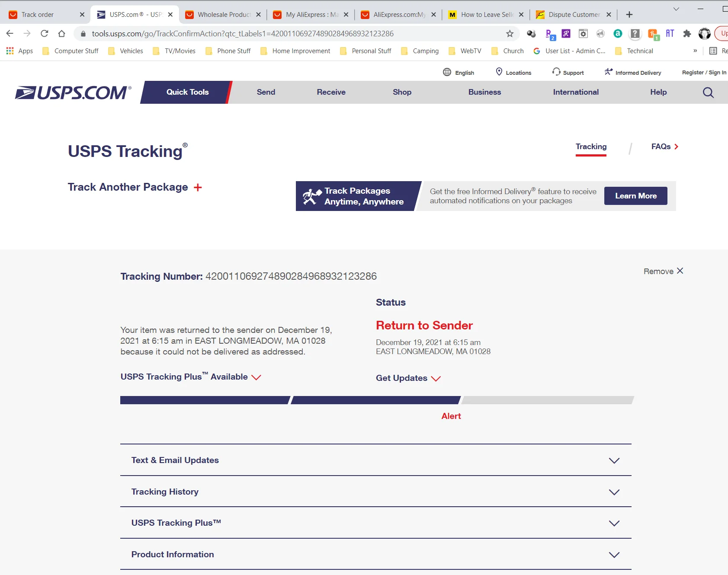Viewport: 728px width, 575px height.
Task: Open the TV/Movies bookmark folder
Action: pyautogui.click(x=174, y=51)
